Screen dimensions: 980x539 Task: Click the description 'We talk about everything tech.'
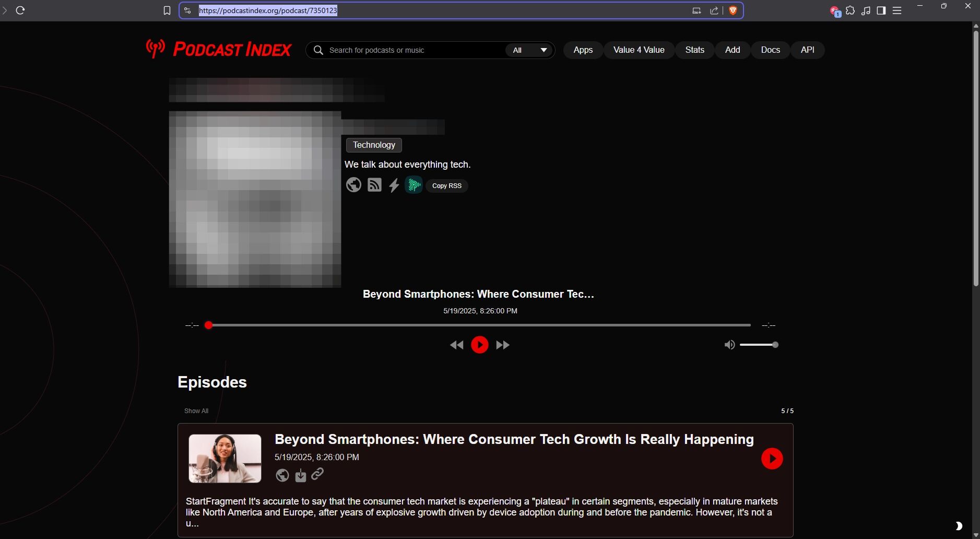408,165
